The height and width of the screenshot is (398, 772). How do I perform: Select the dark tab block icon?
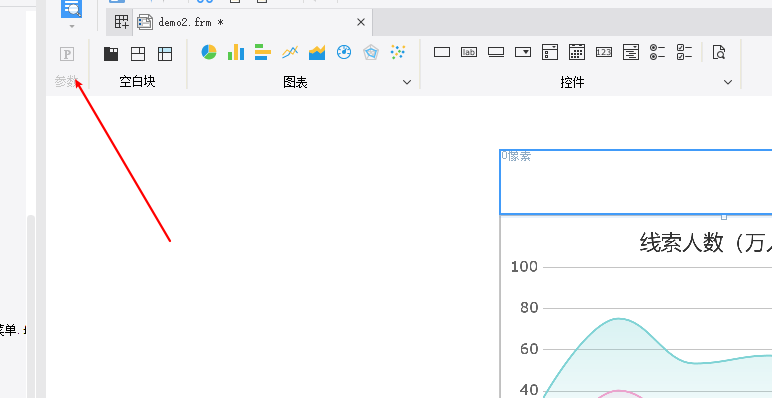click(111, 54)
